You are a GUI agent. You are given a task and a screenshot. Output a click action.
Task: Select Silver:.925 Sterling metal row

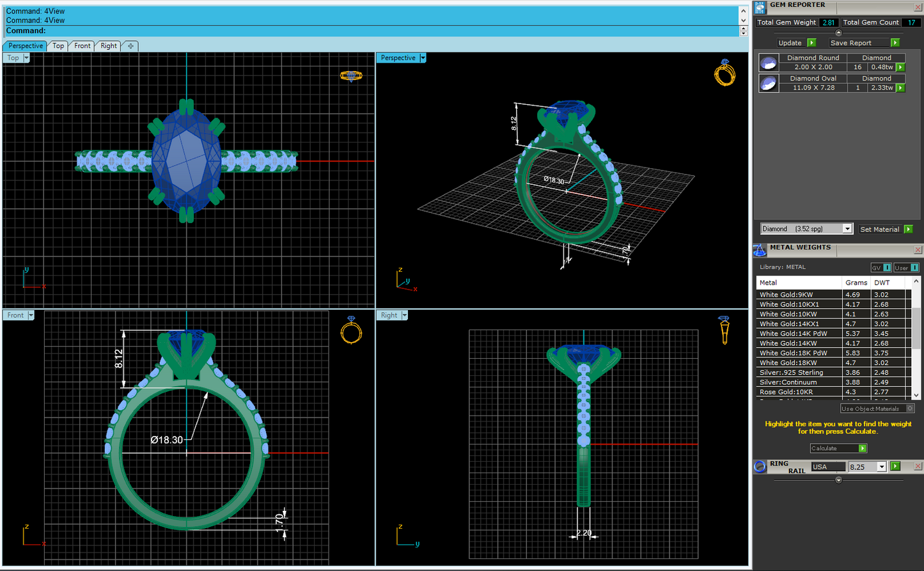tap(833, 372)
